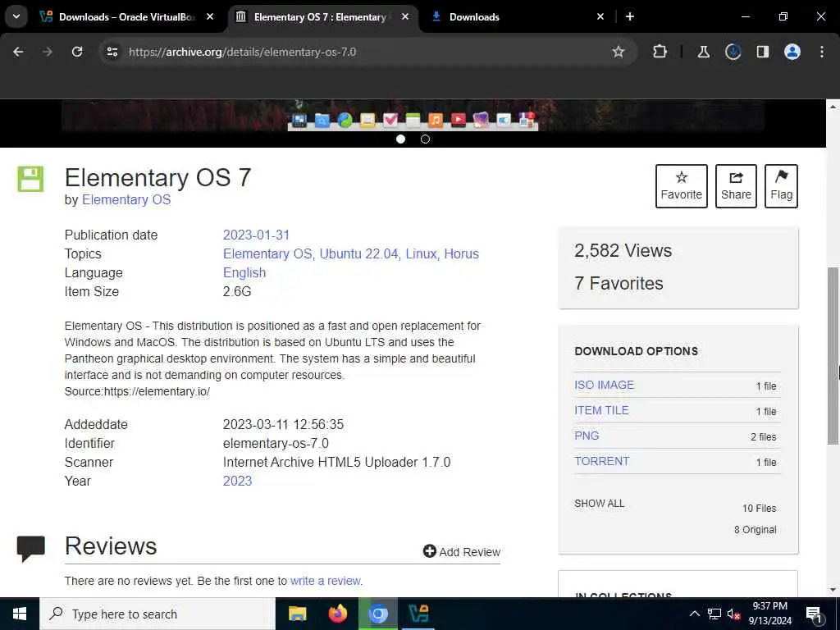Select first carousel dot indicator

tap(400, 139)
